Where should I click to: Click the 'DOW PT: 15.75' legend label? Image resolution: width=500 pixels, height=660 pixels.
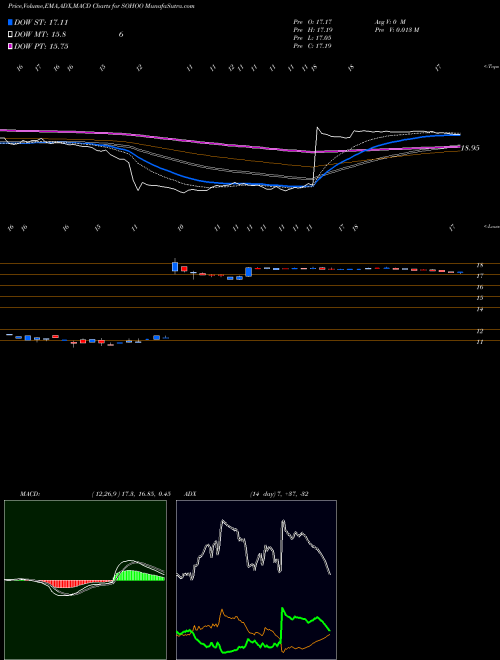point(41,46)
